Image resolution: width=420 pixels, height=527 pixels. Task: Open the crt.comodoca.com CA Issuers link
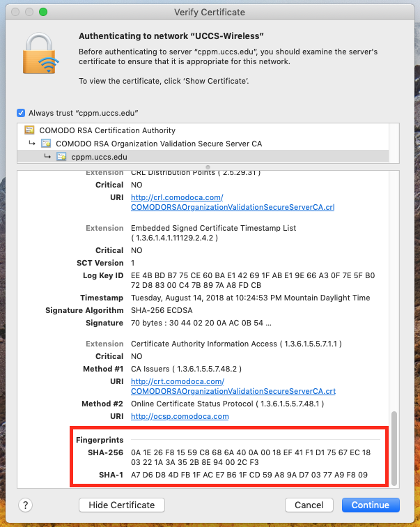pos(233,386)
